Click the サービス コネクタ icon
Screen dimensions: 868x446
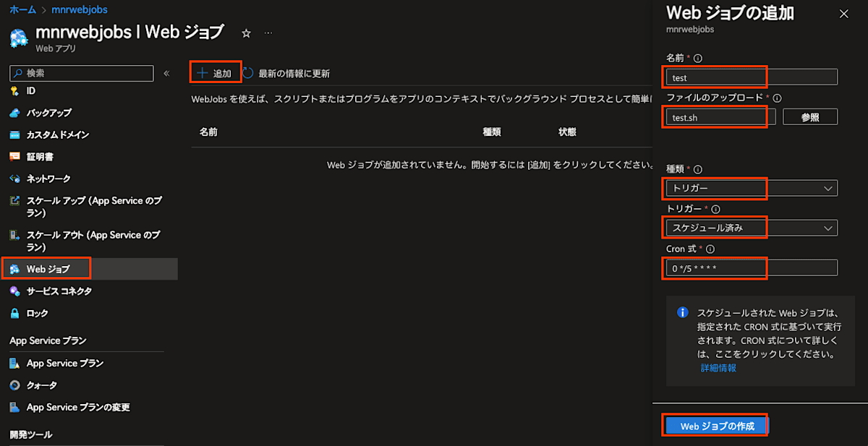click(x=14, y=291)
